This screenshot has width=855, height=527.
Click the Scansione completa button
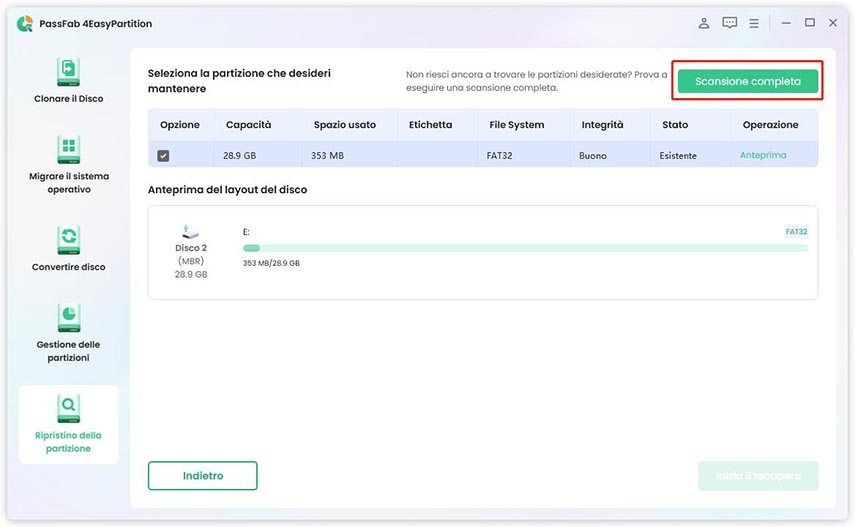tap(748, 82)
